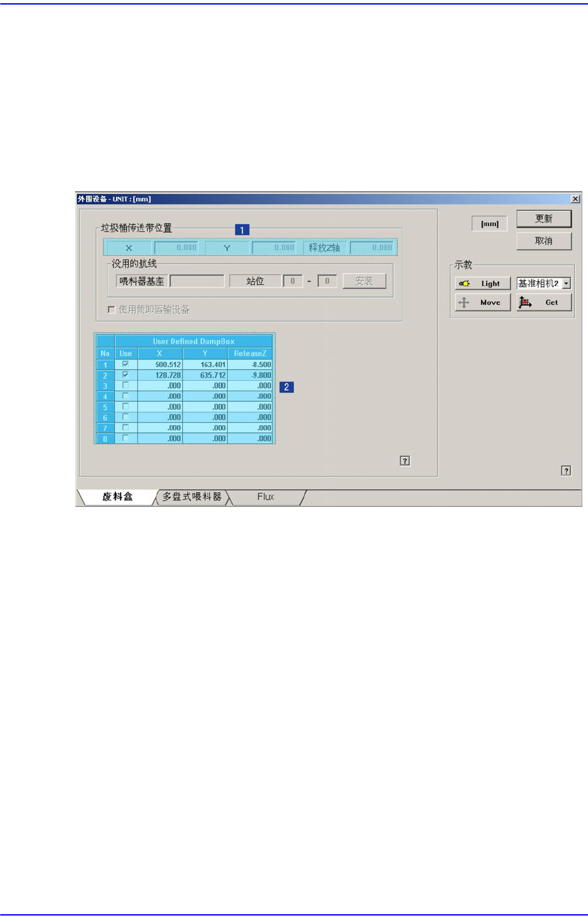The image size is (588, 922).
Task: Click the Get button with coordinate axes icon
Action: (544, 302)
